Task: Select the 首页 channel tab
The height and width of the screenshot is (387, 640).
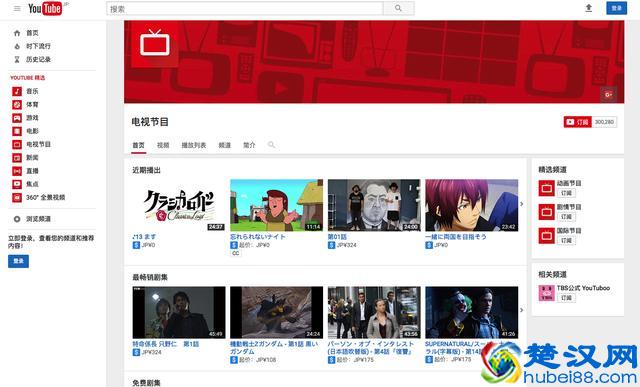Action: pyautogui.click(x=138, y=145)
